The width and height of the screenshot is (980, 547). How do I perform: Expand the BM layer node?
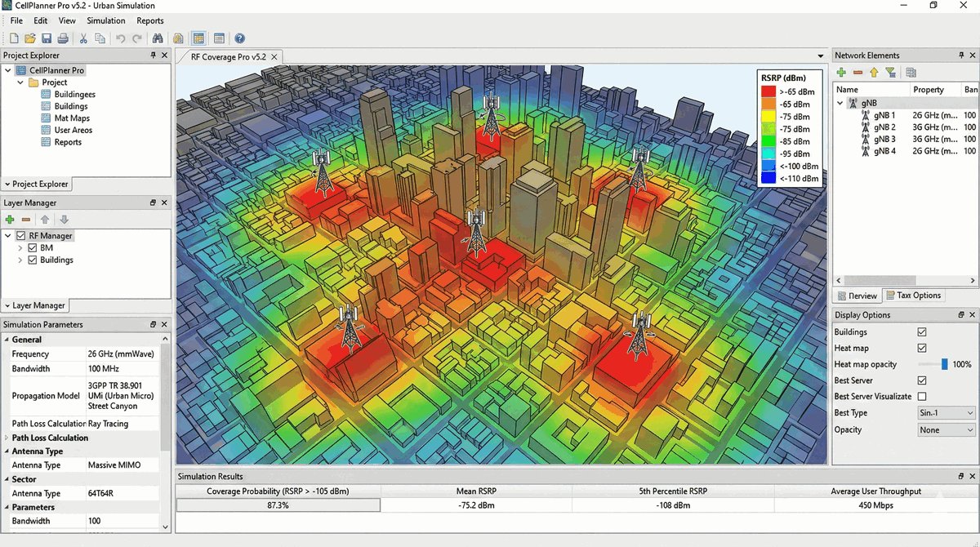click(20, 248)
